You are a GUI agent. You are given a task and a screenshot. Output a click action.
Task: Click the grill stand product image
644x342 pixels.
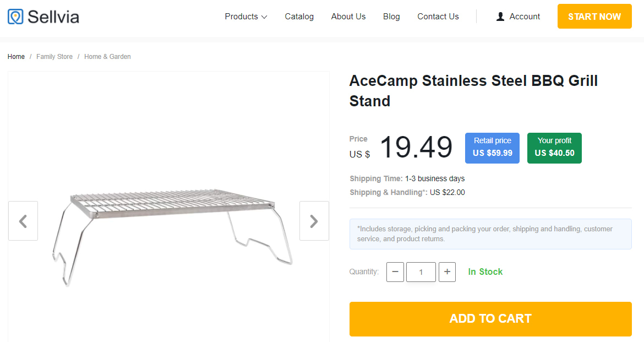click(168, 220)
